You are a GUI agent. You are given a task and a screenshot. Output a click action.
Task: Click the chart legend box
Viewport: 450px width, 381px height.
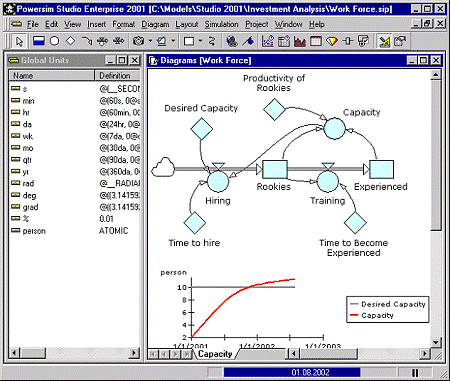tap(388, 309)
